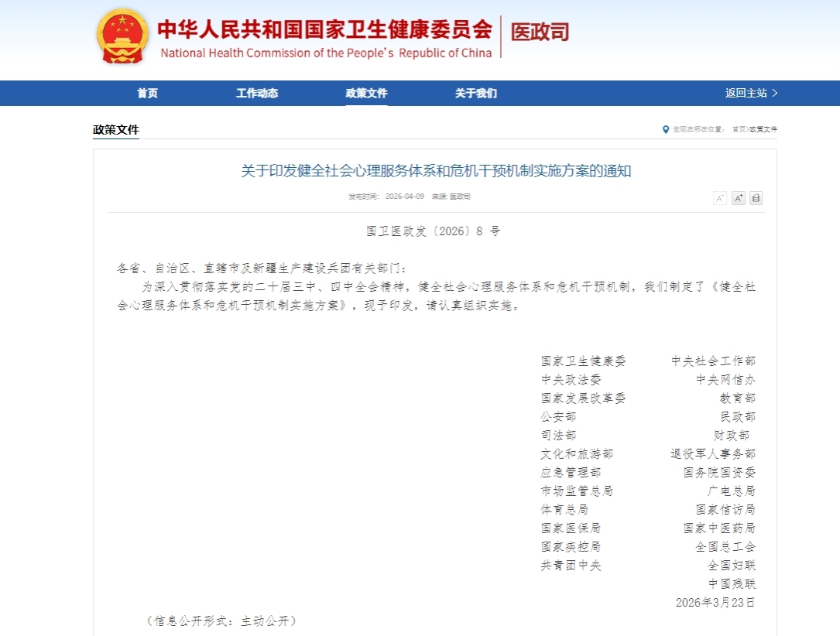Click the national emblem logo
The width and height of the screenshot is (840, 636).
(x=121, y=37)
